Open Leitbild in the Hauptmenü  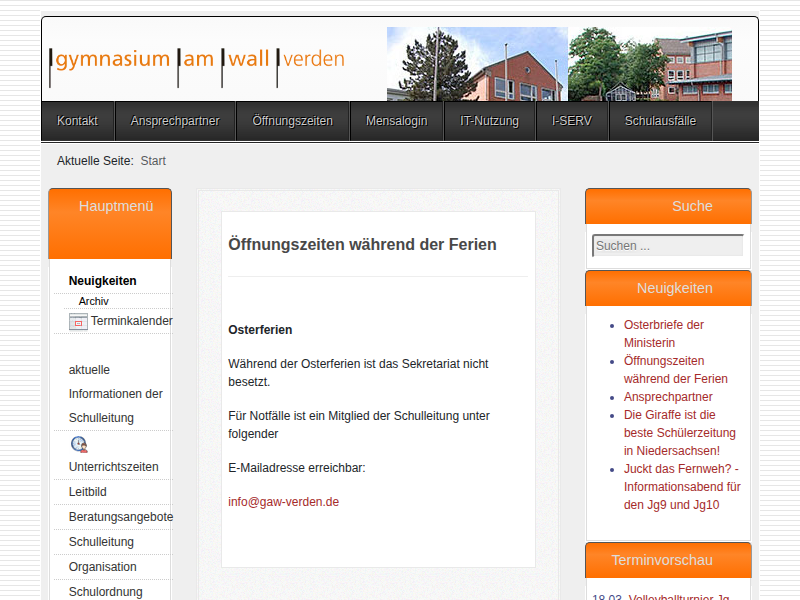(88, 492)
